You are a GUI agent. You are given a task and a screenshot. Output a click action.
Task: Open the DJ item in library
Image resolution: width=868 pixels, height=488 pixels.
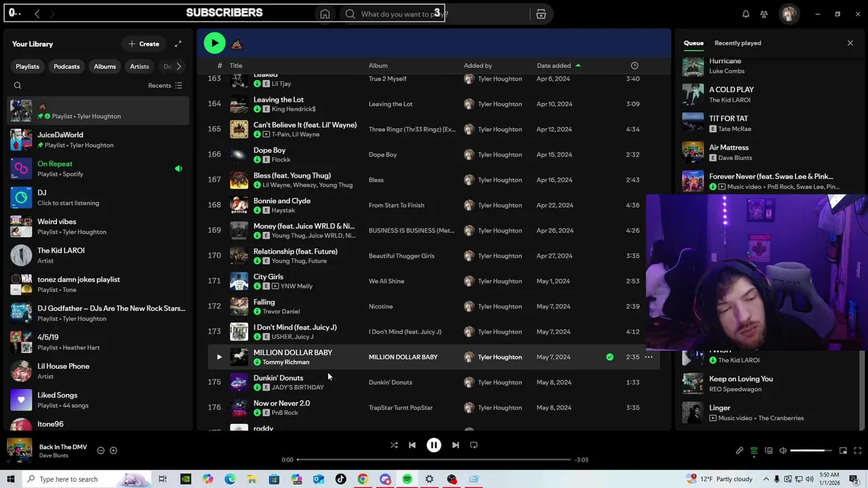coord(98,197)
